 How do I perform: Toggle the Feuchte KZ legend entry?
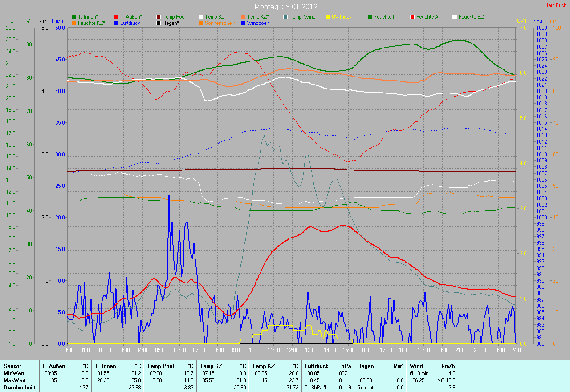point(91,23)
